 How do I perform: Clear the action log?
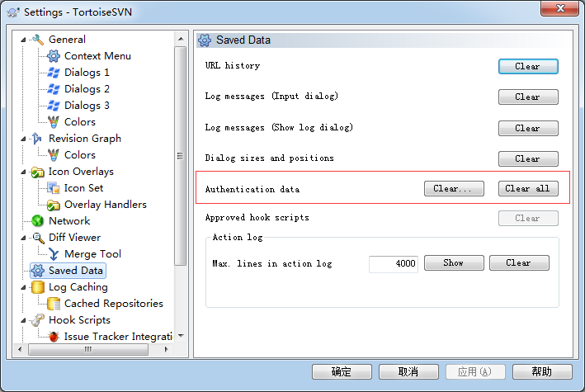[519, 262]
